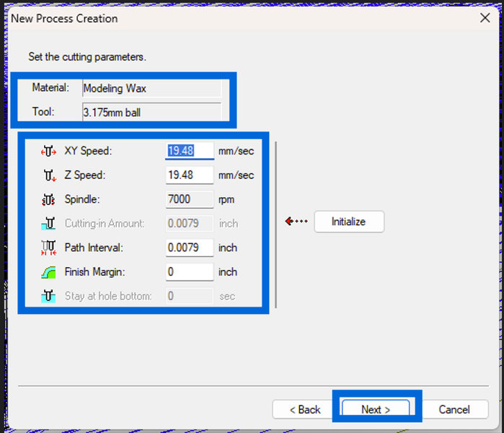
Task: Return to previous step with Back
Action: [x=304, y=409]
